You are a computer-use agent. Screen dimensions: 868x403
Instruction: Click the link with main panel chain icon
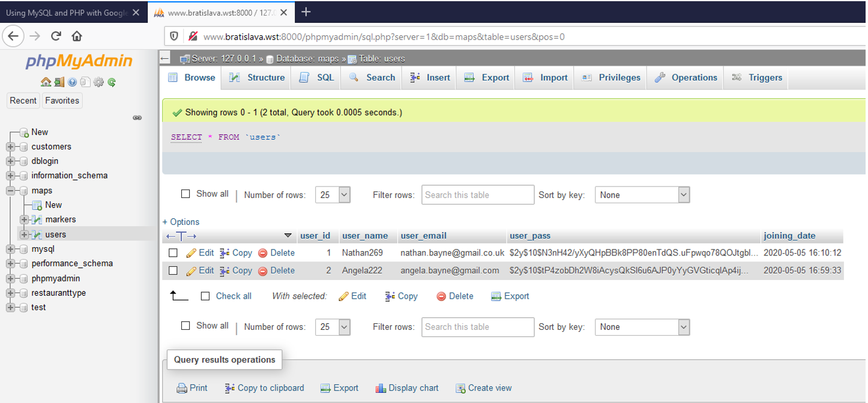pyautogui.click(x=137, y=118)
